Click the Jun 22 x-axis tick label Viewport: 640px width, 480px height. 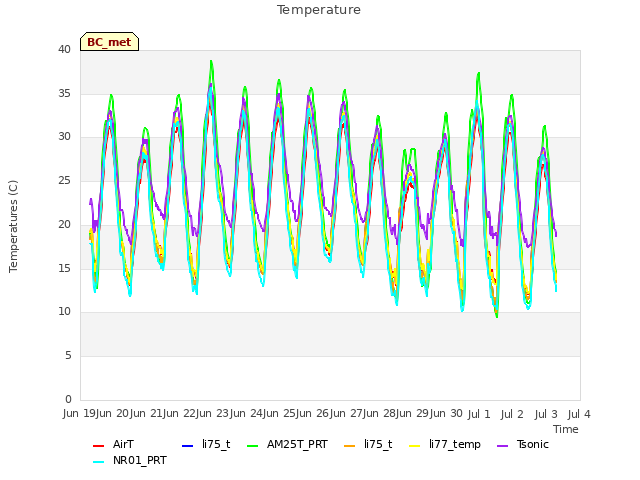[x=178, y=414]
